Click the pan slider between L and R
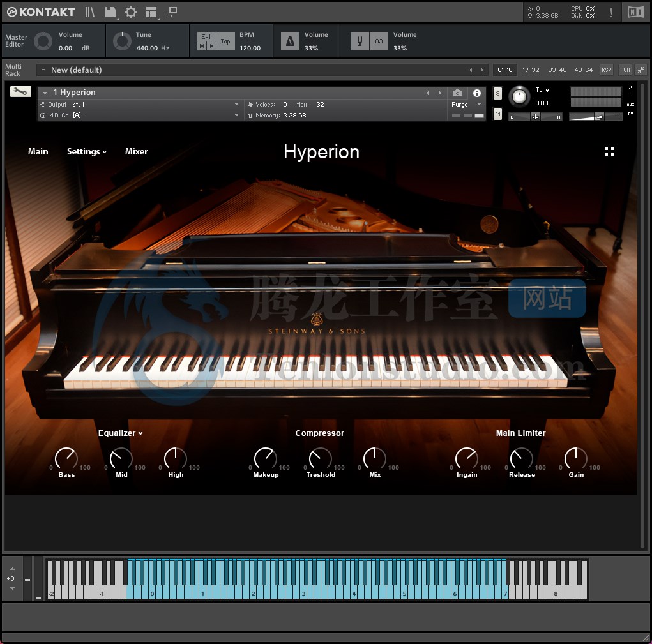Screen dimensions: 652x644 click(535, 117)
